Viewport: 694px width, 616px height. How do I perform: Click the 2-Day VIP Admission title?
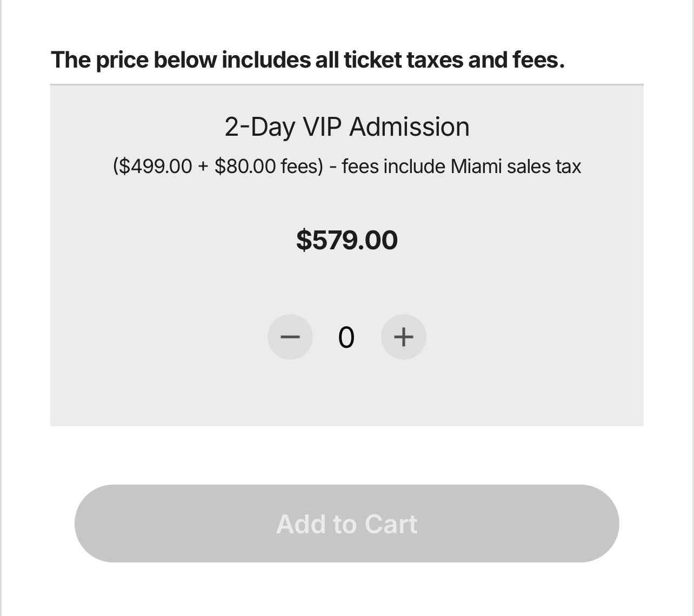pyautogui.click(x=346, y=127)
